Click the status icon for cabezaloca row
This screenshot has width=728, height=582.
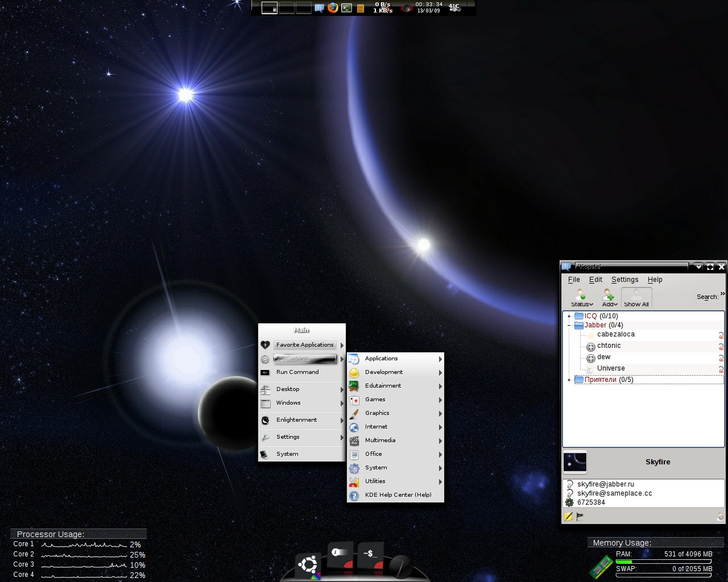pos(721,335)
